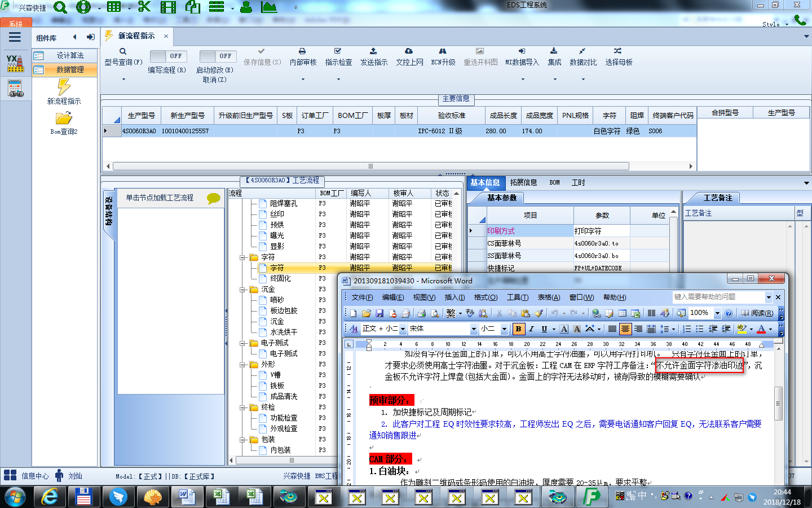The height and width of the screenshot is (508, 812).
Task: Click the Word yellow highlight color button
Action: (742, 329)
